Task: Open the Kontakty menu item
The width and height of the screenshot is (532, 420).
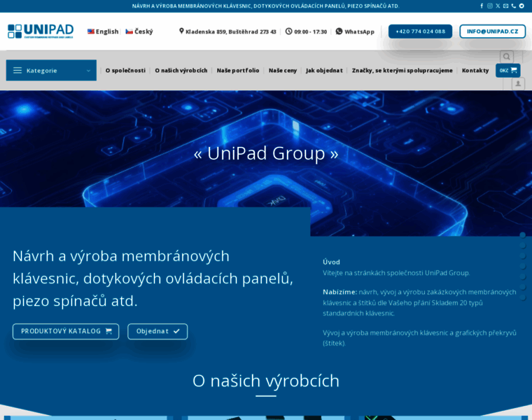Action: [475, 71]
